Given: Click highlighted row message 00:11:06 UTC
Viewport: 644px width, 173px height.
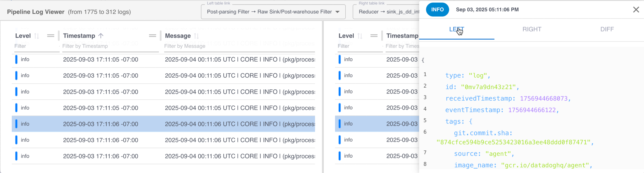Looking at the screenshot, I should pyautogui.click(x=240, y=124).
